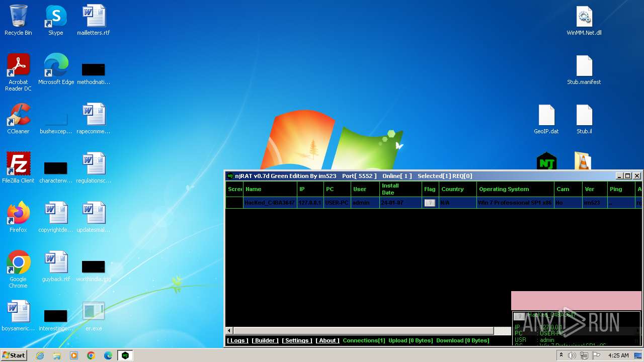Click Upload [0 Bytes] status text
The width and height of the screenshot is (644, 362).
pyautogui.click(x=411, y=340)
